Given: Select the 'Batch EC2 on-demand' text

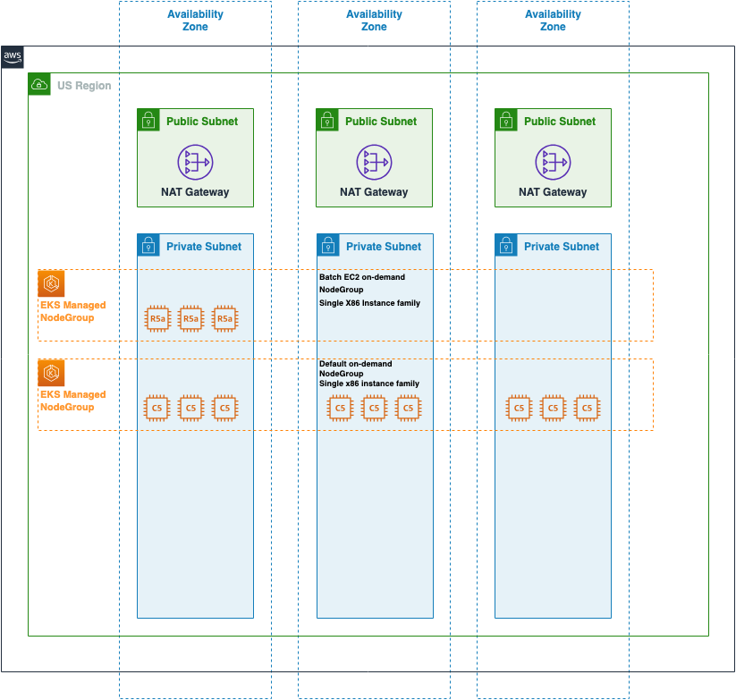Looking at the screenshot, I should click(362, 277).
